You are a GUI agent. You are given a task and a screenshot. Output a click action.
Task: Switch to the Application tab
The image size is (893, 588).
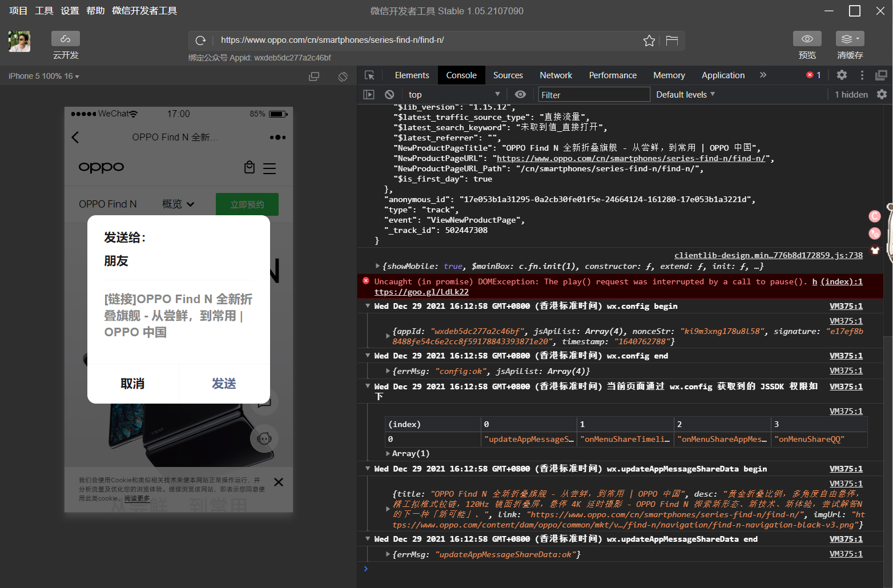pyautogui.click(x=723, y=75)
